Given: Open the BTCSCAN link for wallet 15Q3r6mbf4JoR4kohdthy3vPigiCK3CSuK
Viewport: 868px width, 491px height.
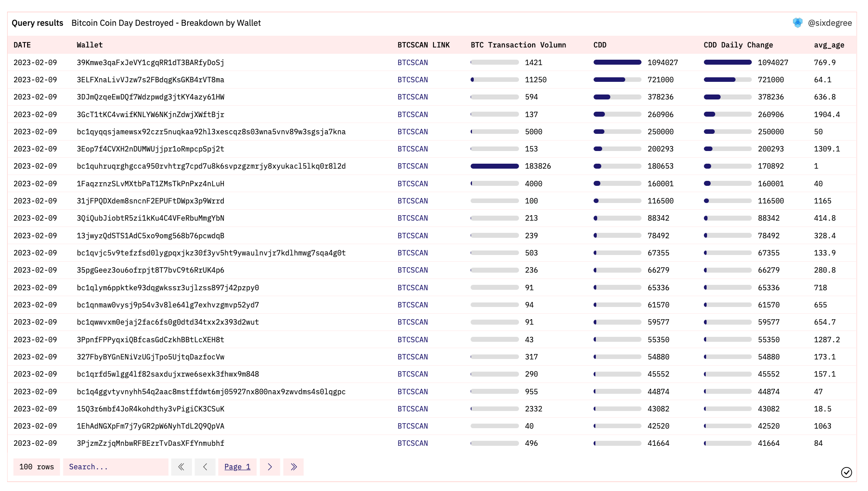Looking at the screenshot, I should tap(413, 409).
